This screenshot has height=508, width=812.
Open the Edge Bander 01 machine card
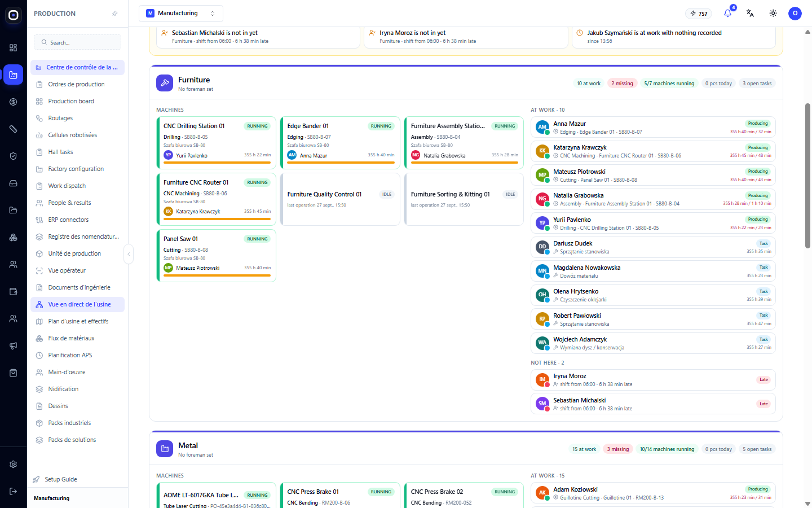pos(340,143)
